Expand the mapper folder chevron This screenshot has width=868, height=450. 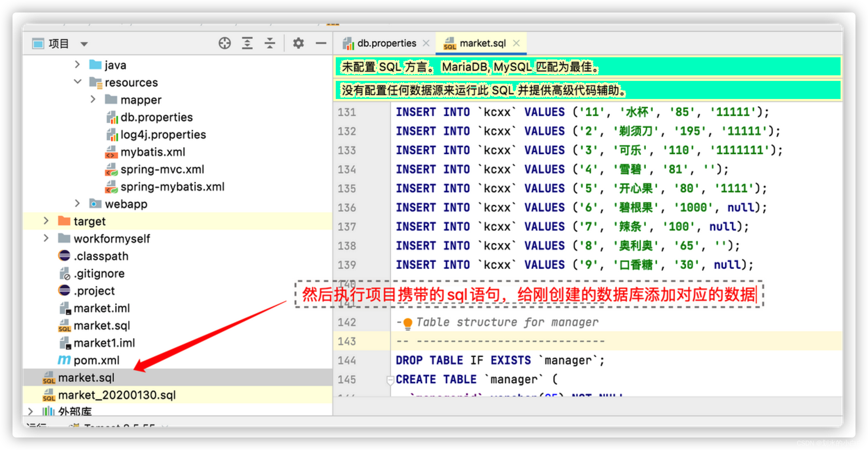coord(93,99)
